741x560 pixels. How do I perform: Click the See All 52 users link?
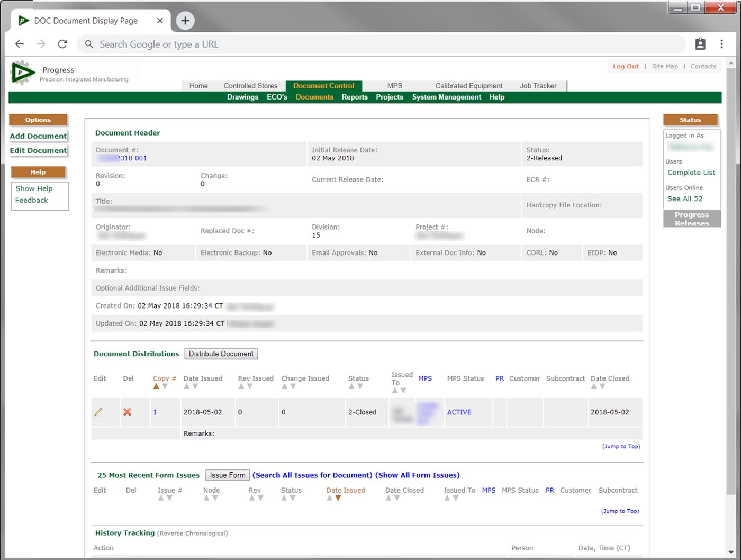pos(685,199)
